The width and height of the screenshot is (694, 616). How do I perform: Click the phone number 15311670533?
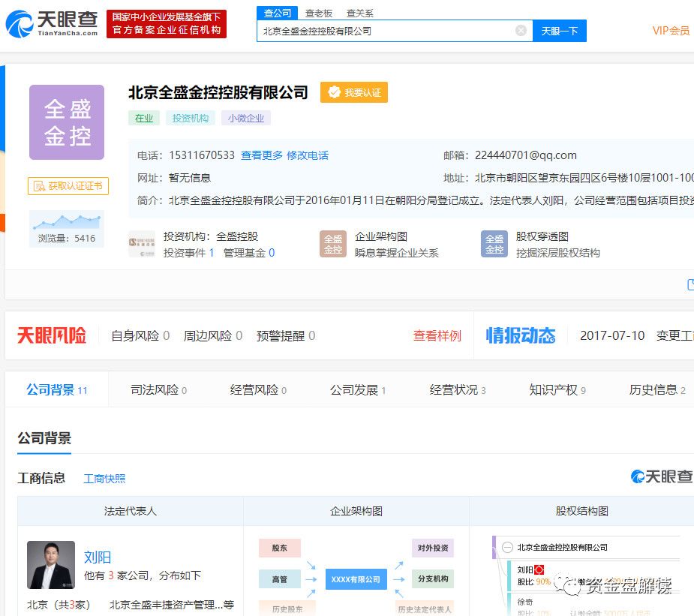(x=202, y=155)
